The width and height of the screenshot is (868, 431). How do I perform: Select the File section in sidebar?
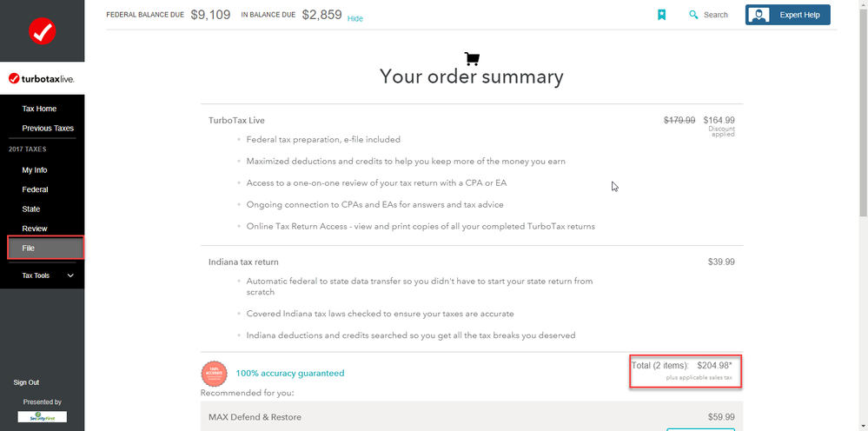tap(29, 249)
